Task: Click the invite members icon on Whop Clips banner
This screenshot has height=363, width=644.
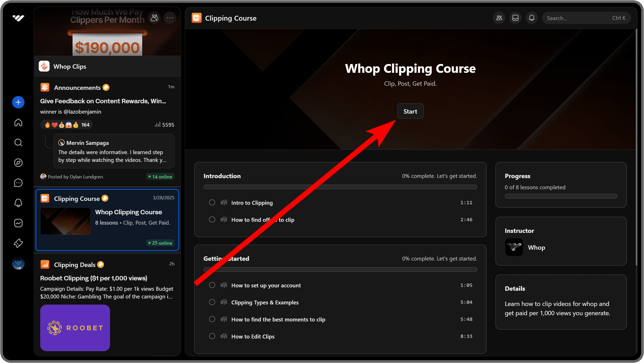Action: [154, 18]
